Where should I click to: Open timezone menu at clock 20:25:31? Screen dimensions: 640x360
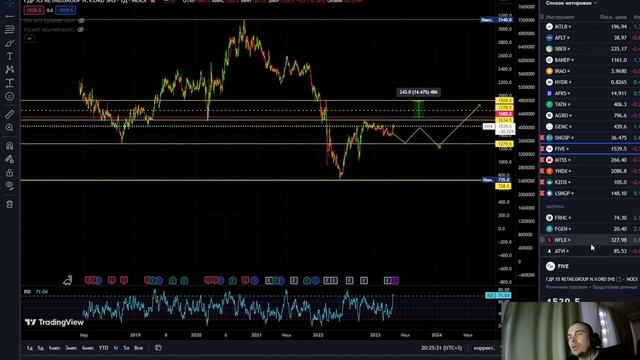[x=442, y=348]
